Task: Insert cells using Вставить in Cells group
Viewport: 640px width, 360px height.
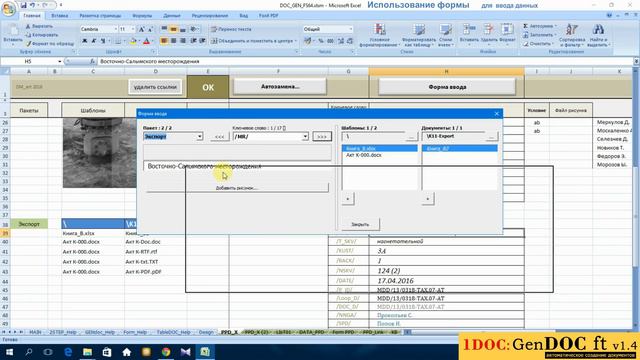Action: [x=469, y=34]
